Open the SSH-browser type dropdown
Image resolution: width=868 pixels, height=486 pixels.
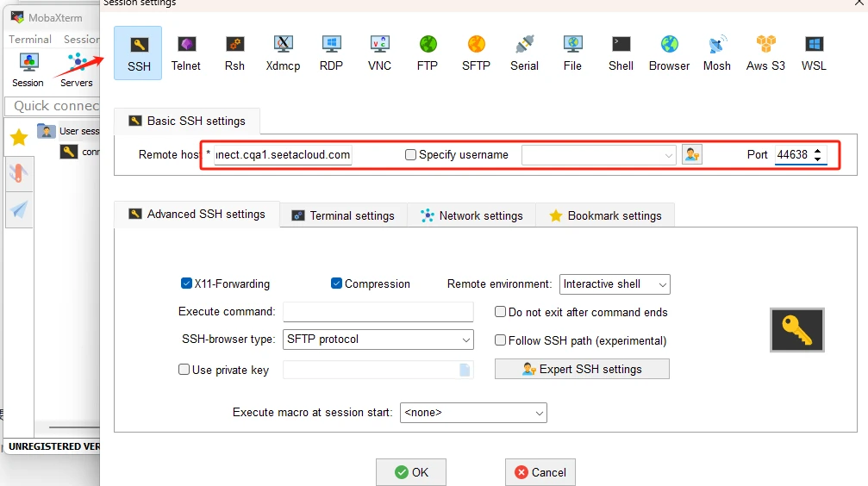coord(466,340)
